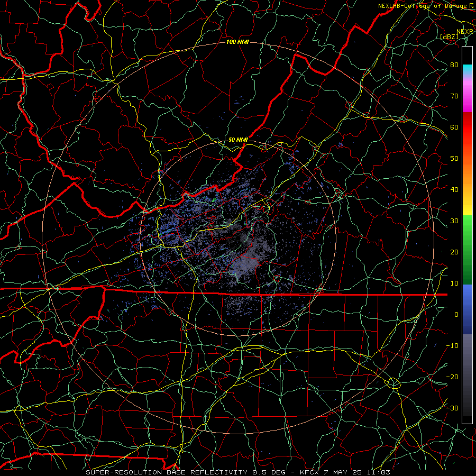This screenshot has height=476, width=476.
Task: Click the -20 value on the color scale
Action: (x=452, y=377)
